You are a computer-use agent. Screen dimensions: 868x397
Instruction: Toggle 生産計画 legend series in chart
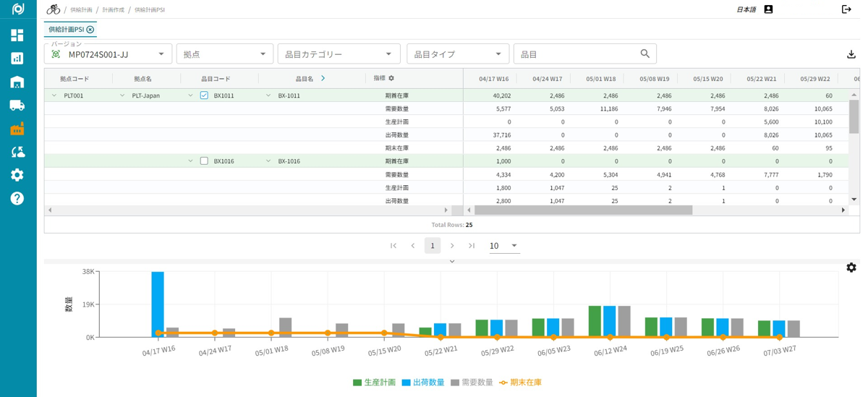tap(374, 383)
